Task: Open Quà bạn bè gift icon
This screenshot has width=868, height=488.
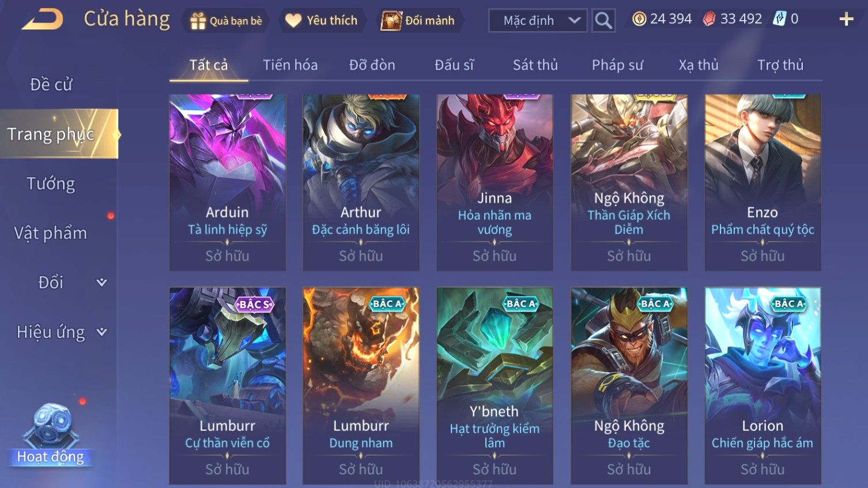Action: 198,21
